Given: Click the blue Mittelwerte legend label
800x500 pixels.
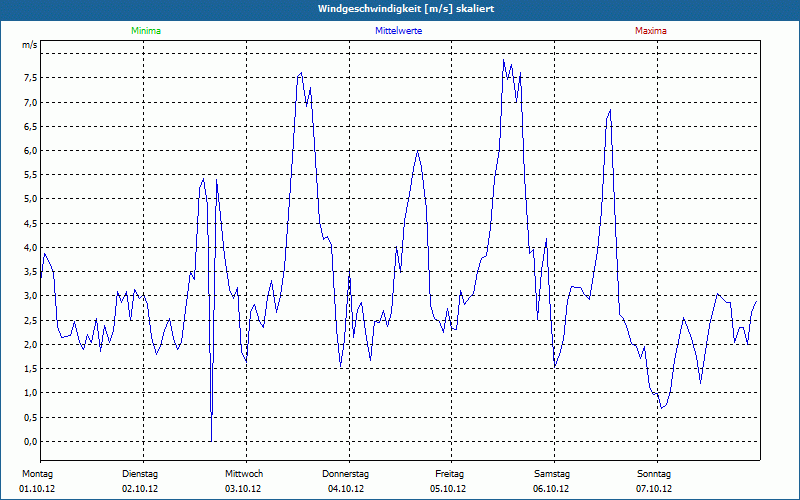Looking at the screenshot, I should click(398, 31).
